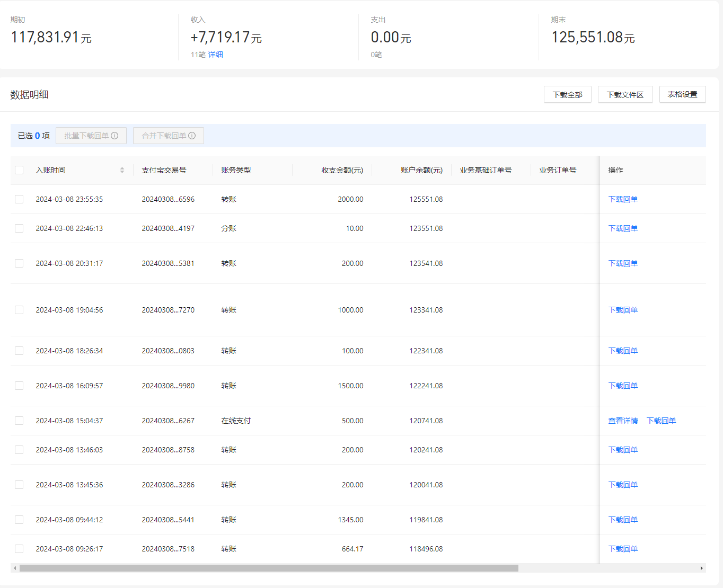Viewport: 723px width, 588px height.
Task: Click the 账务类型 column header
Action: [x=236, y=170]
